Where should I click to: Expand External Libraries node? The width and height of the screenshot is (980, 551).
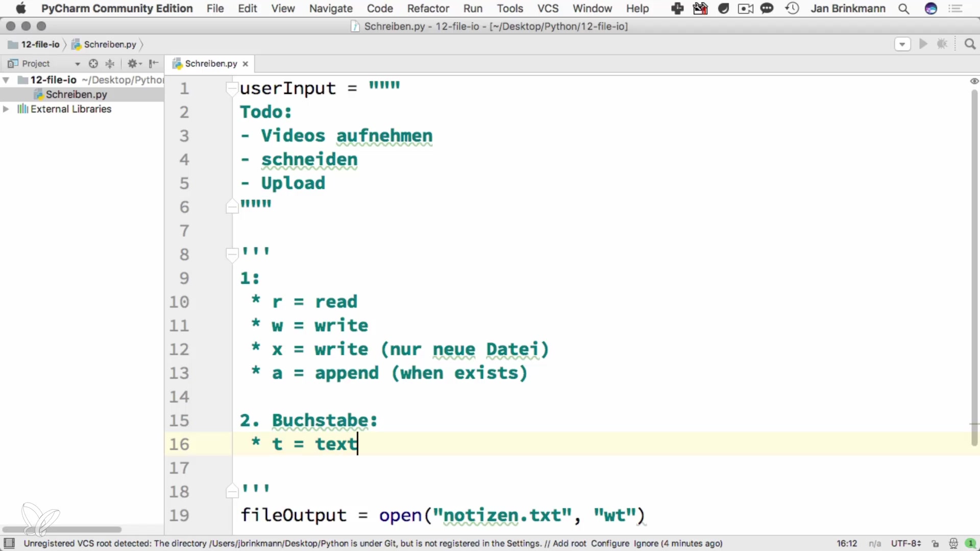click(6, 109)
